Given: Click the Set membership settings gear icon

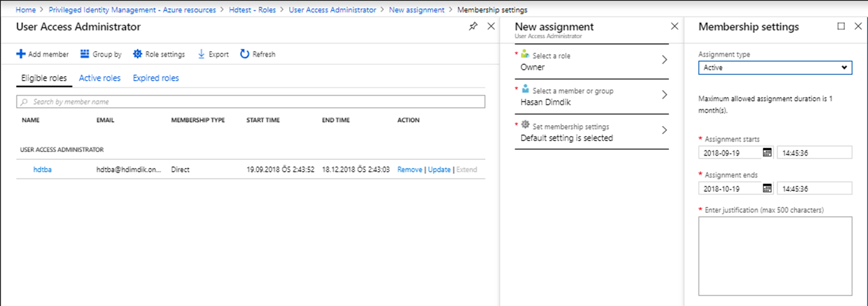Looking at the screenshot, I should pyautogui.click(x=525, y=125).
